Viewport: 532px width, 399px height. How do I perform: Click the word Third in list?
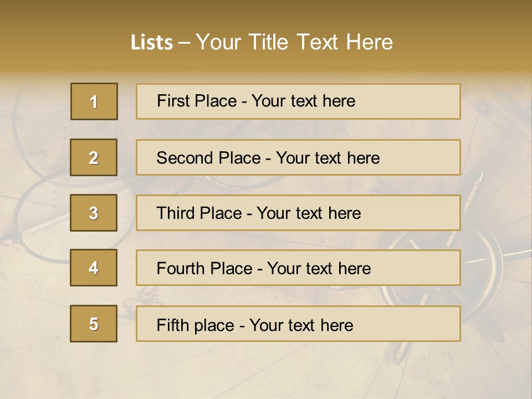coord(175,213)
